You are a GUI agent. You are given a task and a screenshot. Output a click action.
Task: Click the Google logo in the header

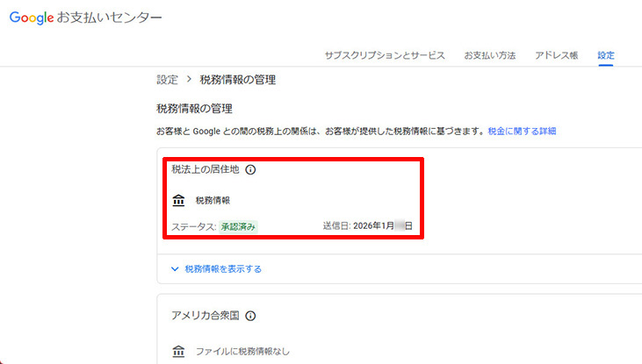coord(32,18)
